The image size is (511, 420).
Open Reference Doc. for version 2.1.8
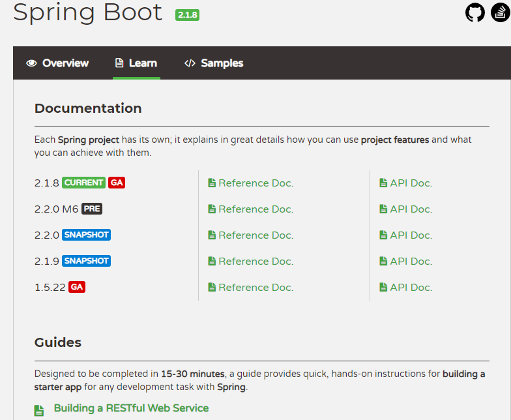pos(250,183)
